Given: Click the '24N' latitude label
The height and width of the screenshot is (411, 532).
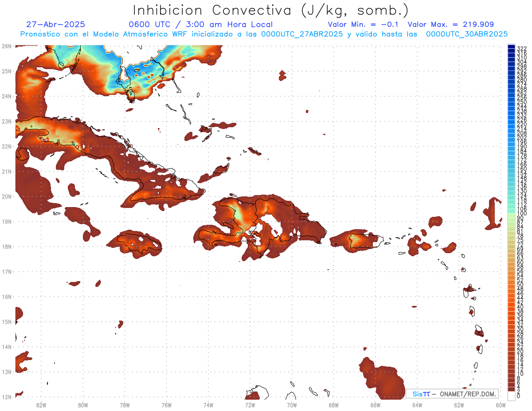Looking at the screenshot, I should [7, 96].
